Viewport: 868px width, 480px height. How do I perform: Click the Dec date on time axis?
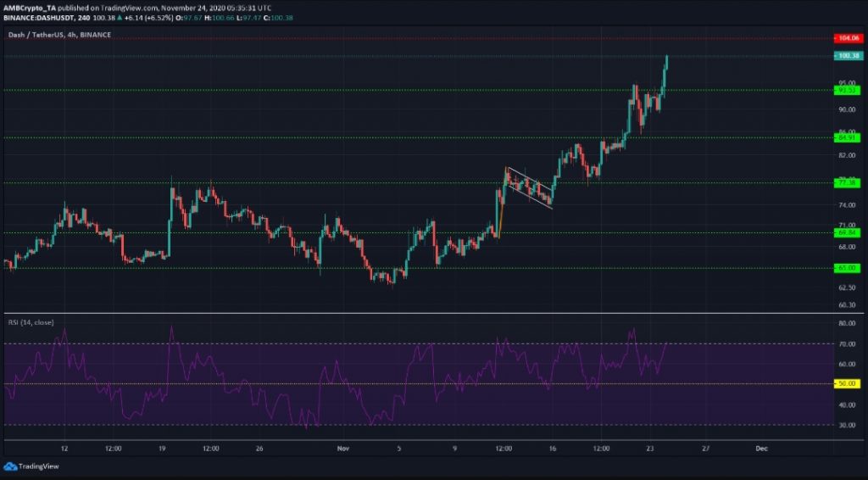(x=762, y=449)
